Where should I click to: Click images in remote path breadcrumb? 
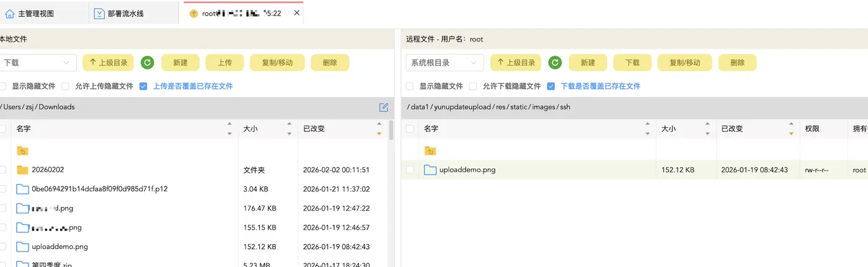[x=545, y=107]
